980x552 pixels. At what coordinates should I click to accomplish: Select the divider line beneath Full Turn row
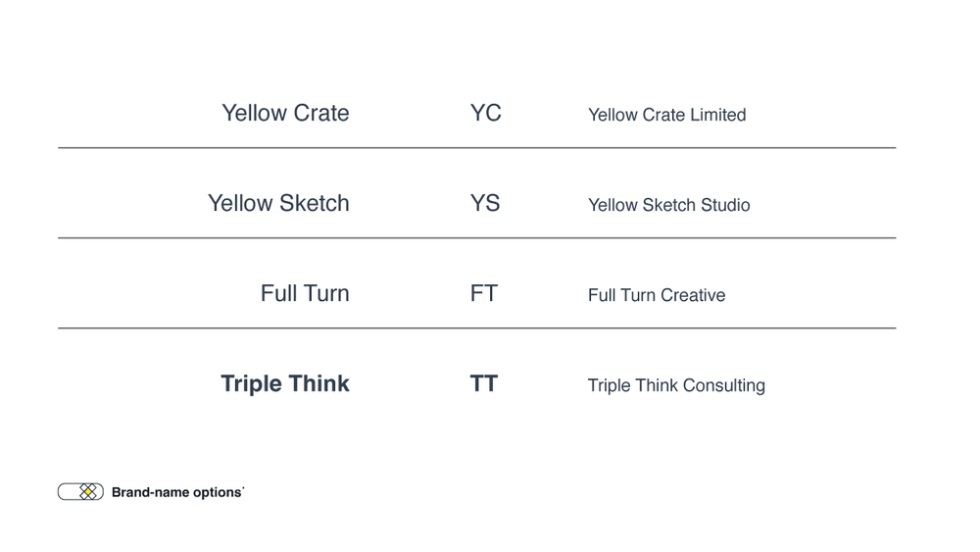(x=477, y=328)
